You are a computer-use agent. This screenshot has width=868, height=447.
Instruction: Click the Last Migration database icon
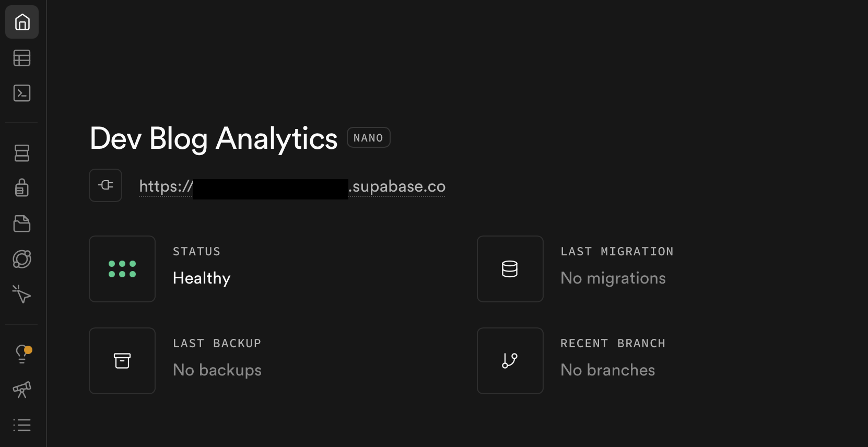click(510, 269)
